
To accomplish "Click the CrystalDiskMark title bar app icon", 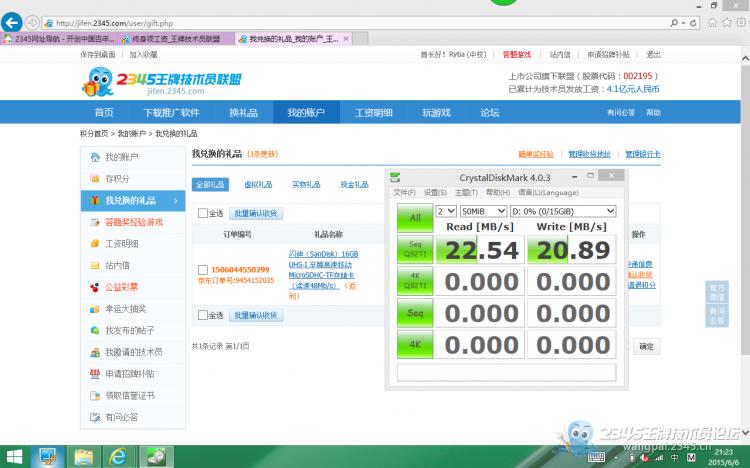I will coord(395,178).
